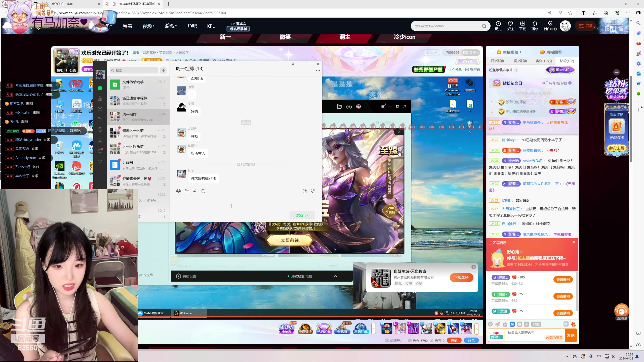The width and height of the screenshot is (644, 362).
Task: Open Douyu 关注 heart icon
Action: (x=510, y=24)
